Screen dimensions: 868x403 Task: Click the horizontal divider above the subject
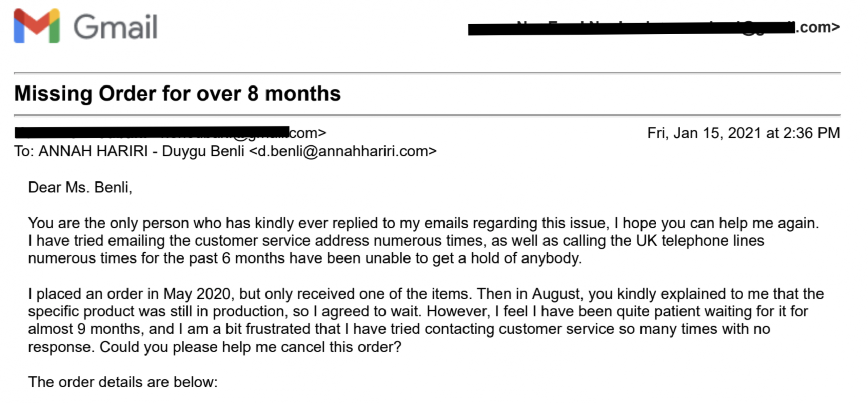(x=427, y=73)
